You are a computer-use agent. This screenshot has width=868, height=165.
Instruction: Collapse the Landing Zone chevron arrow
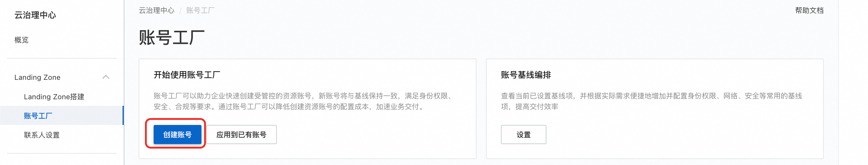coord(106,77)
